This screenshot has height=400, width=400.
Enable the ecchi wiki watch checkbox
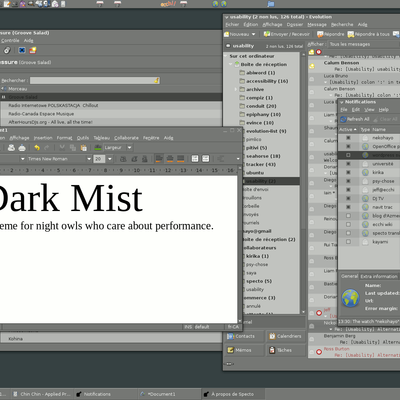(x=348, y=224)
